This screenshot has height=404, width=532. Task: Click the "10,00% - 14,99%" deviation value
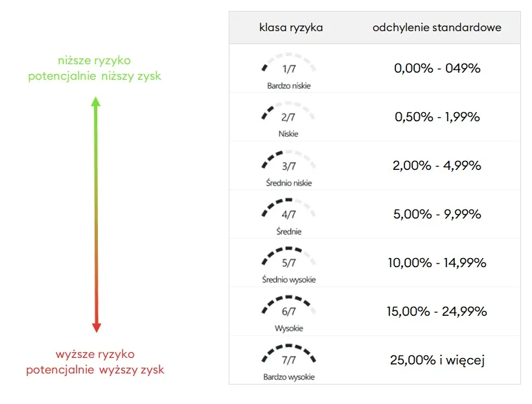tap(437, 263)
